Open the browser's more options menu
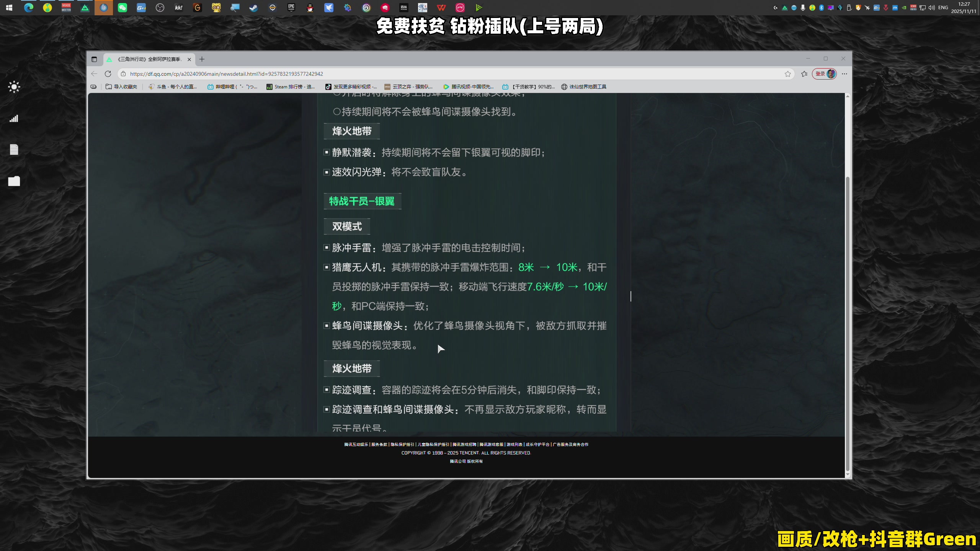 click(x=844, y=74)
